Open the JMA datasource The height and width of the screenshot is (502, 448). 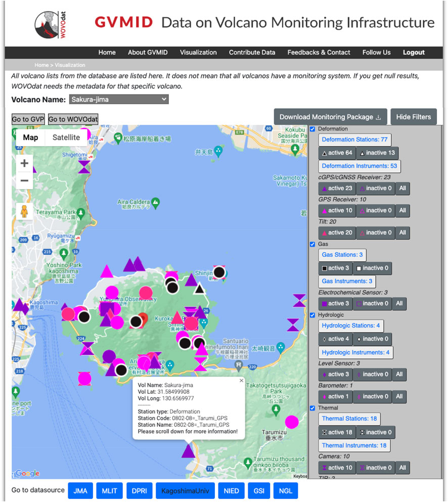[80, 491]
